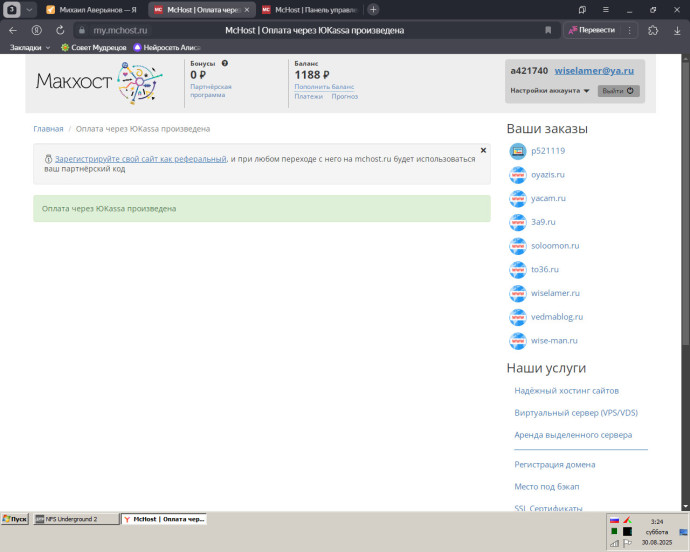Switch to the Михаил Аверьянов tab
690x552 pixels.
tap(92, 10)
